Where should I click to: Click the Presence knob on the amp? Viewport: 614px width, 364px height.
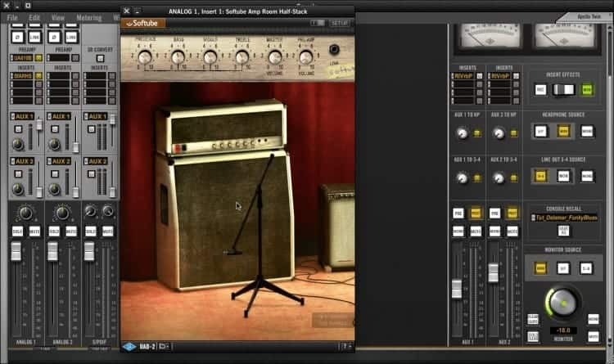pyautogui.click(x=144, y=57)
